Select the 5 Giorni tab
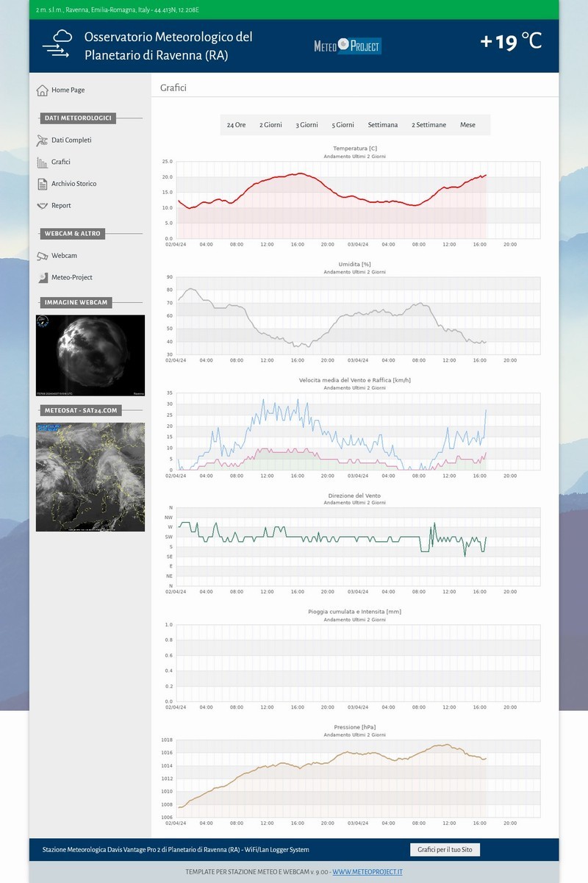 click(x=343, y=125)
